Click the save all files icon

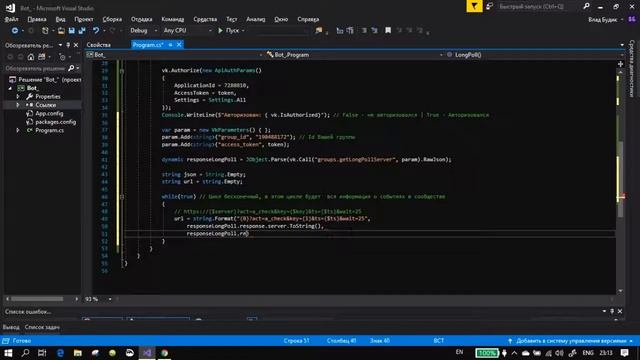point(82,31)
